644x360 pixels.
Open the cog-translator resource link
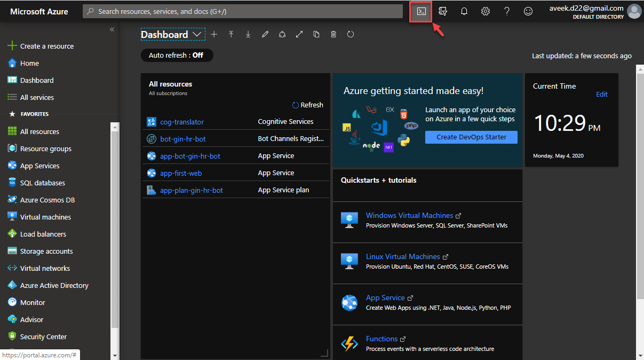pyautogui.click(x=182, y=122)
